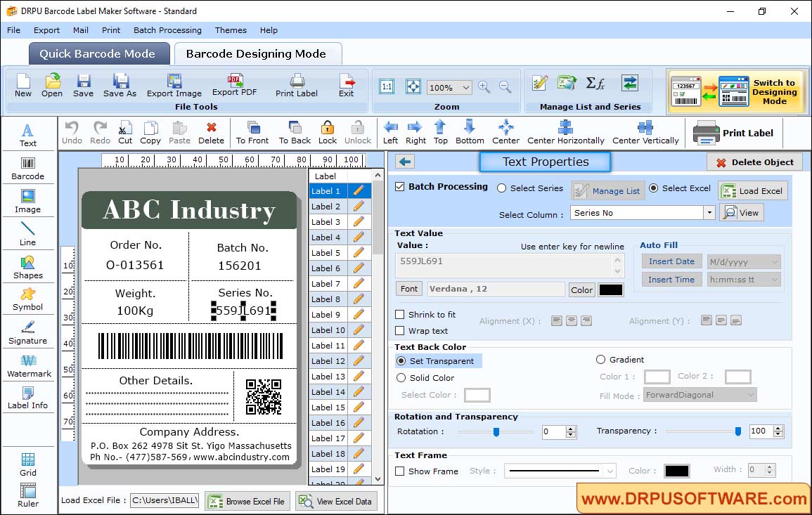Image resolution: width=812 pixels, height=515 pixels.
Task: Click the black text Color swatch
Action: tap(610, 290)
